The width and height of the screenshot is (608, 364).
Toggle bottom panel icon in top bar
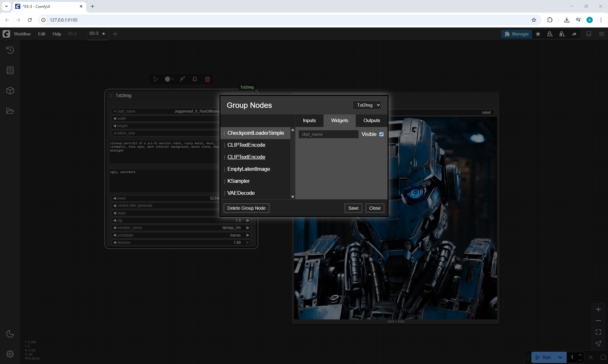(x=589, y=34)
